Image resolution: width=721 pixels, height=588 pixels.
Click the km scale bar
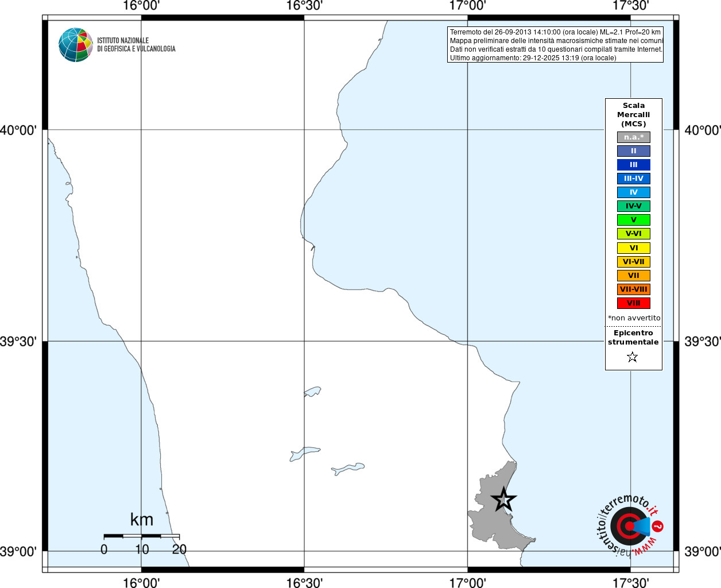coord(142,536)
